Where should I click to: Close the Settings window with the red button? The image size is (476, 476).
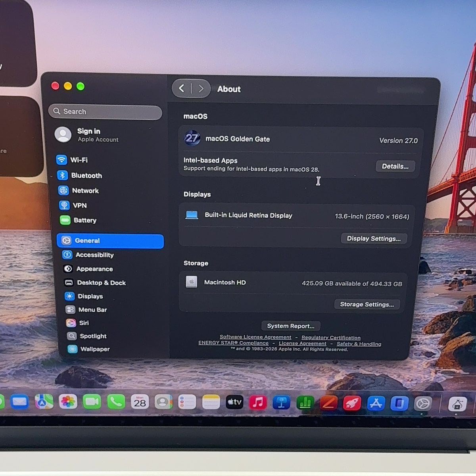coord(56,86)
